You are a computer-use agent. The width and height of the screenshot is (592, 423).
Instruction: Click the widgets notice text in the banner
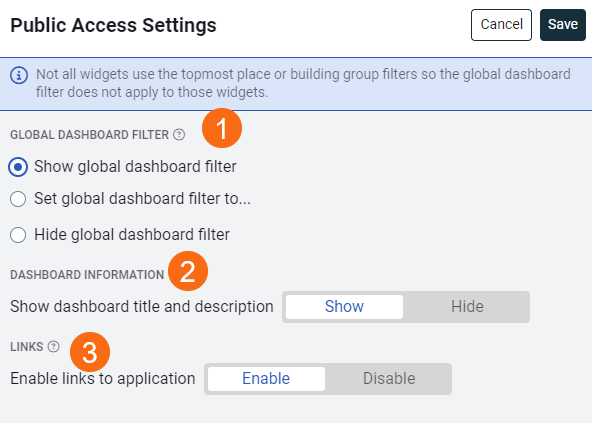303,83
